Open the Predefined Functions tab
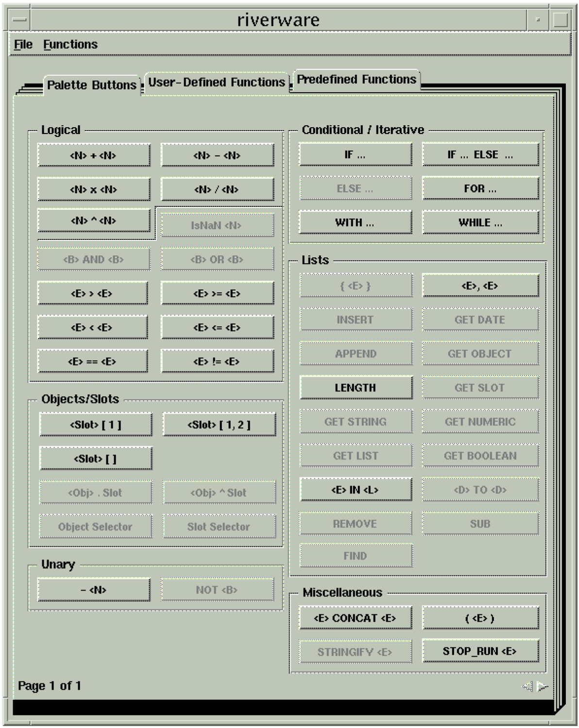The image size is (579, 728). pos(357,79)
